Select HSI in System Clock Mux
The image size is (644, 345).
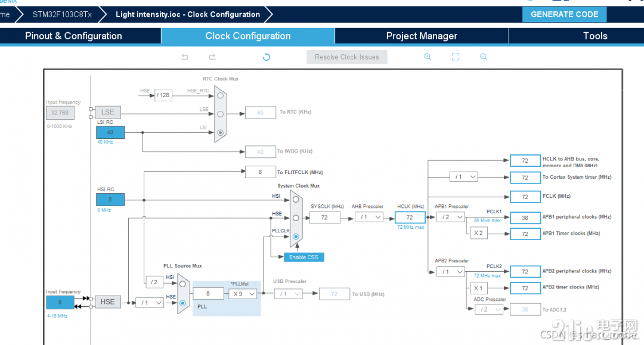pyautogui.click(x=296, y=200)
